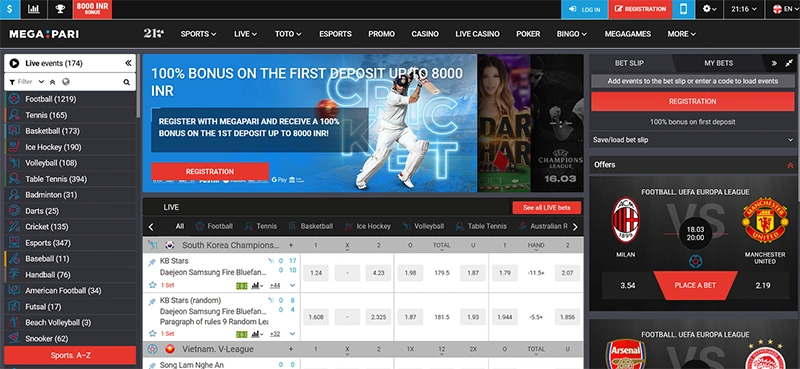This screenshot has width=800, height=369.
Task: Click REGISTRATION on the cricket bonus banner
Action: (210, 171)
